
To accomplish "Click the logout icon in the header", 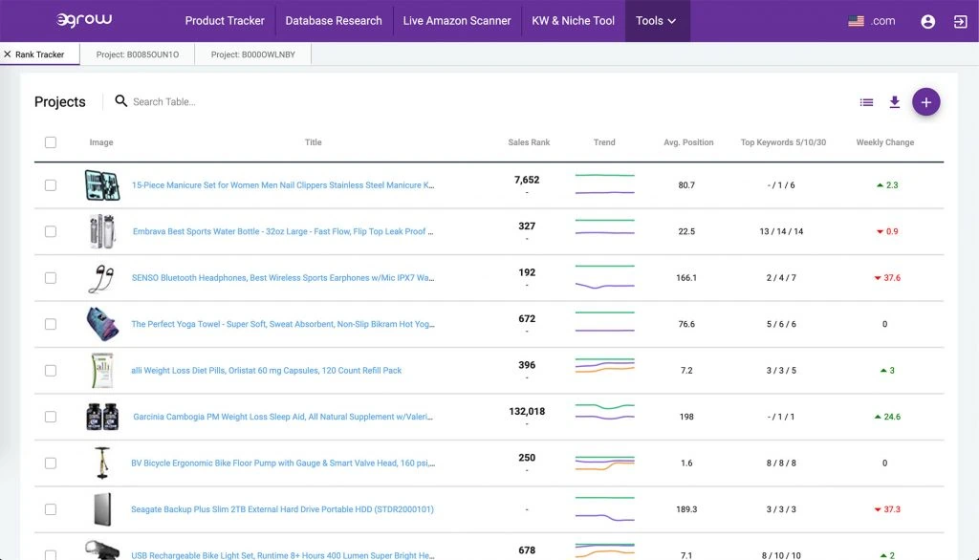I will pos(962,20).
